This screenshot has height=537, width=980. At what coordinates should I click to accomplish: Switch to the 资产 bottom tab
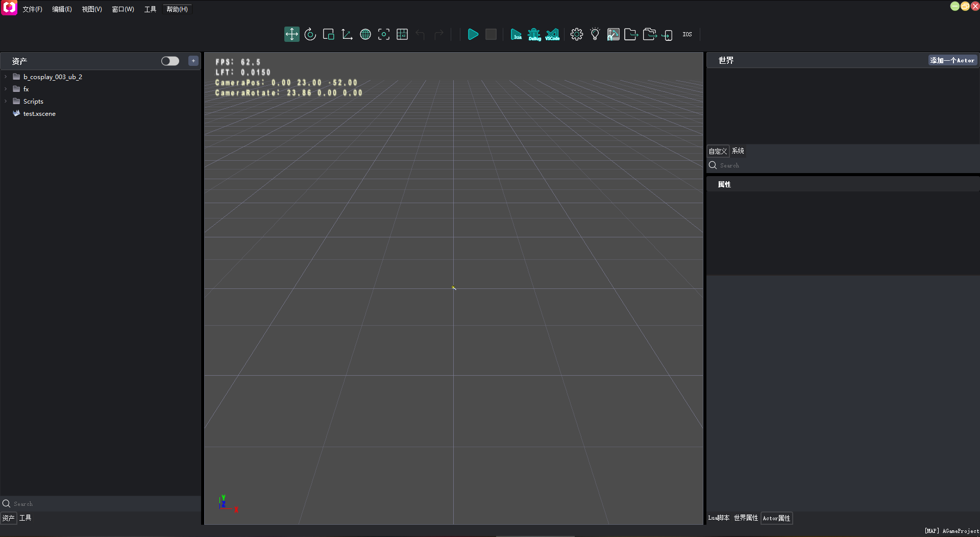pos(9,518)
